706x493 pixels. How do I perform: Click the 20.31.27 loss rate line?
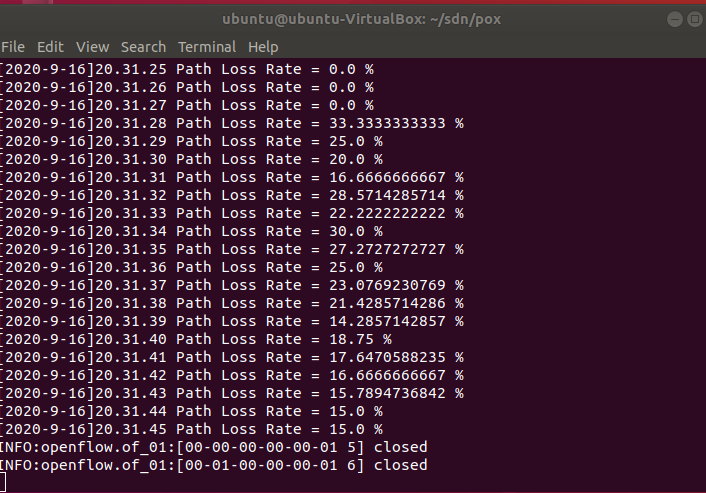[x=187, y=105]
